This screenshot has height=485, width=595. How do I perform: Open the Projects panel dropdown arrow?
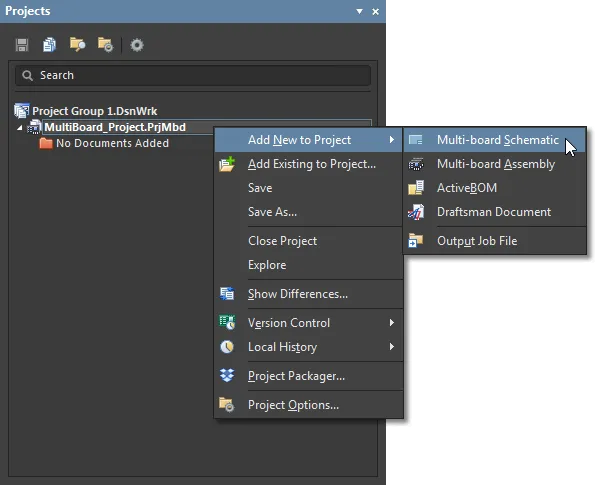click(x=359, y=11)
